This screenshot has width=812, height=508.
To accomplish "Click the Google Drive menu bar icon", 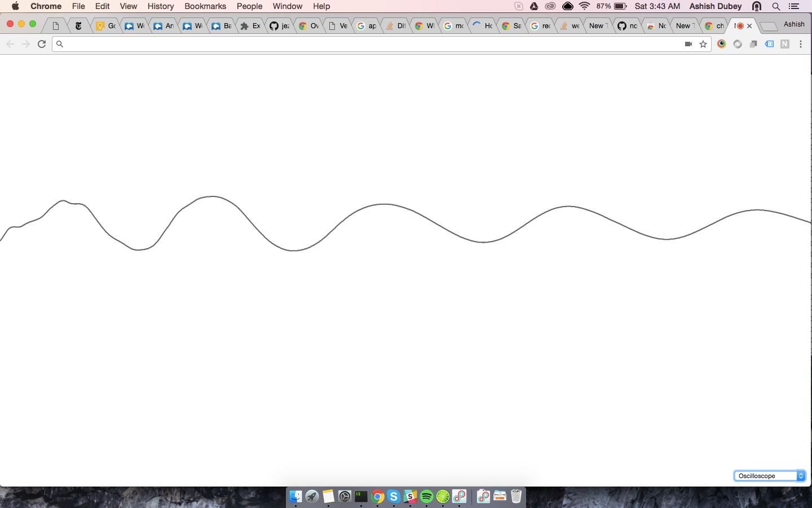I will pyautogui.click(x=534, y=6).
